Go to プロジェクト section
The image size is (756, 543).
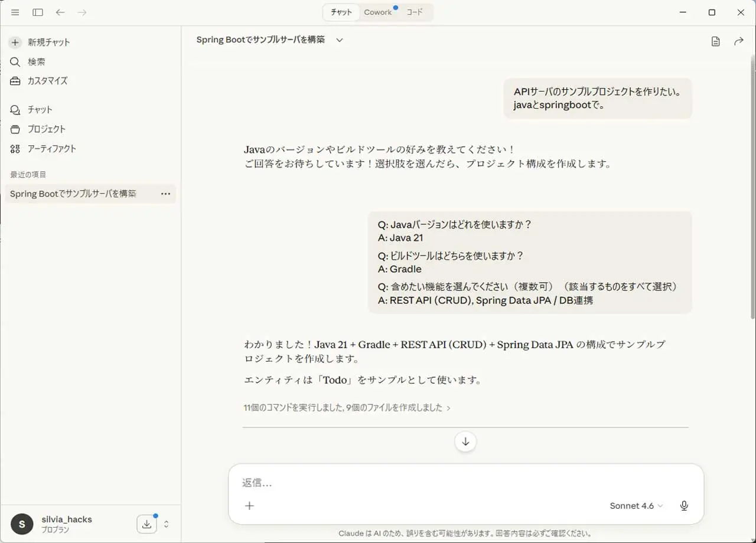pos(46,129)
